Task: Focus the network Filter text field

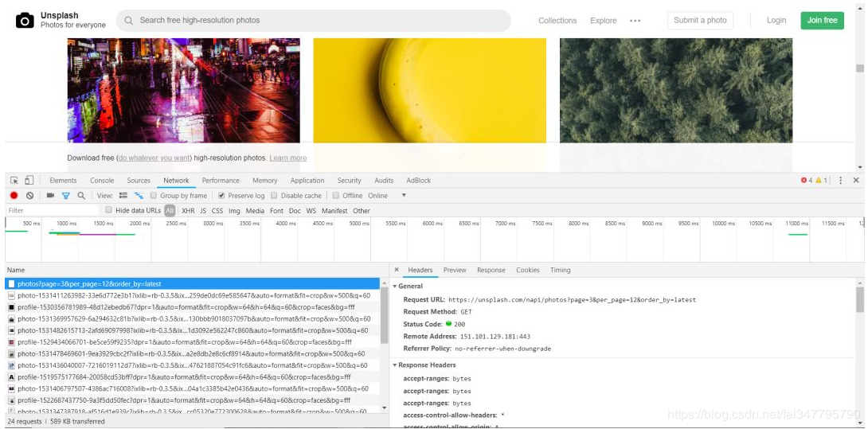Action: coord(53,210)
